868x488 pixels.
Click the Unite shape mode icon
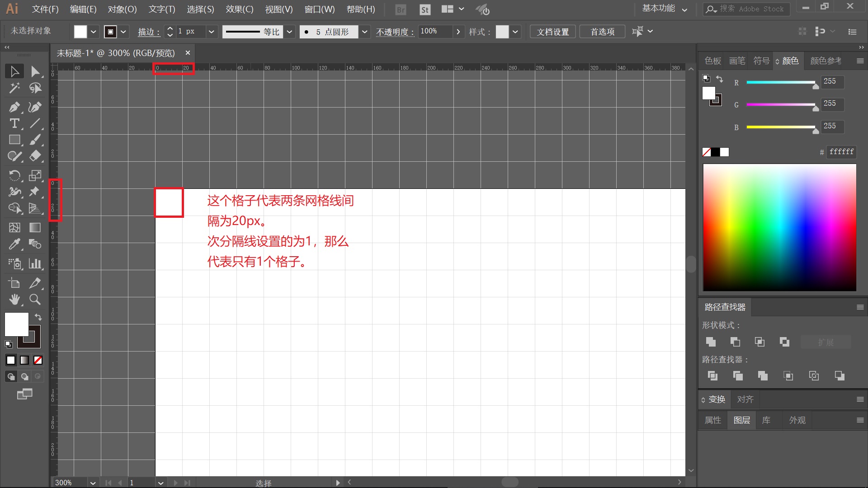click(711, 342)
